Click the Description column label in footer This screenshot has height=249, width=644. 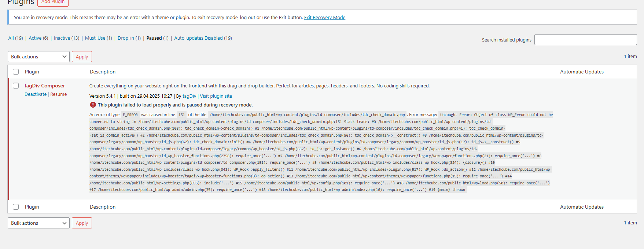pos(103,207)
